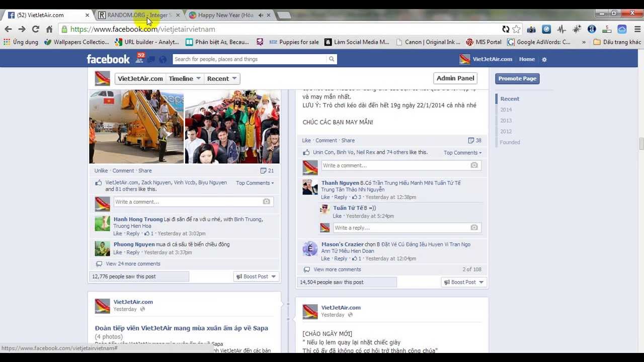Click the facebook.com address bar
The width and height of the screenshot is (644, 362).
282,29
